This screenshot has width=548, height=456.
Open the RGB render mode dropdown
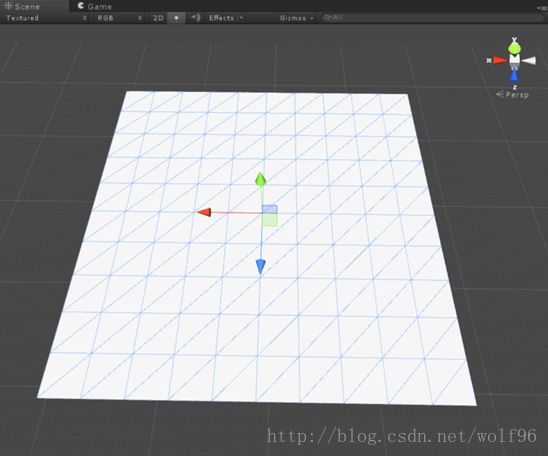click(119, 18)
